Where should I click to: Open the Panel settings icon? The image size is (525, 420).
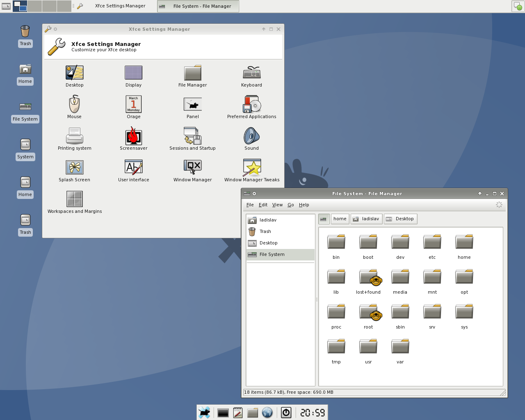pyautogui.click(x=193, y=107)
